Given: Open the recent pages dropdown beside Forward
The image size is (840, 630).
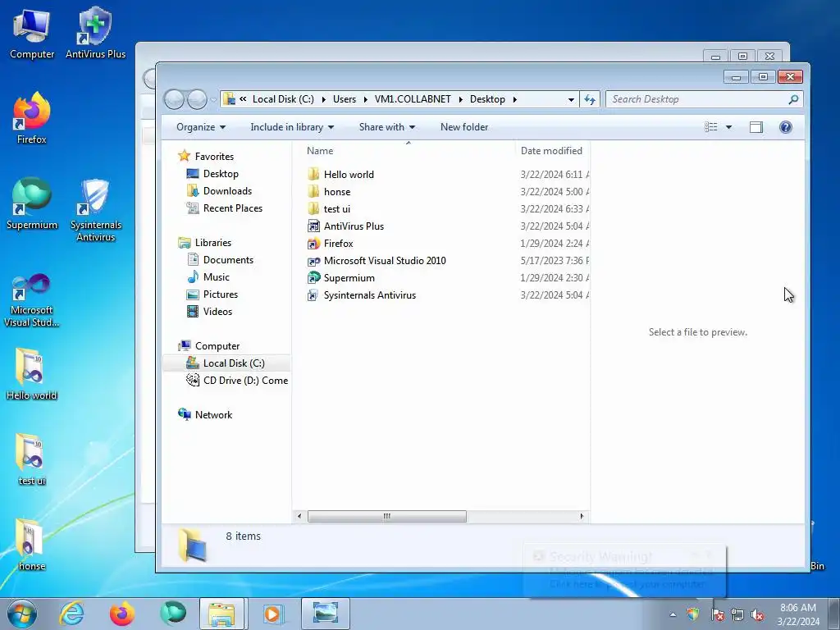Looking at the screenshot, I should click(x=213, y=99).
